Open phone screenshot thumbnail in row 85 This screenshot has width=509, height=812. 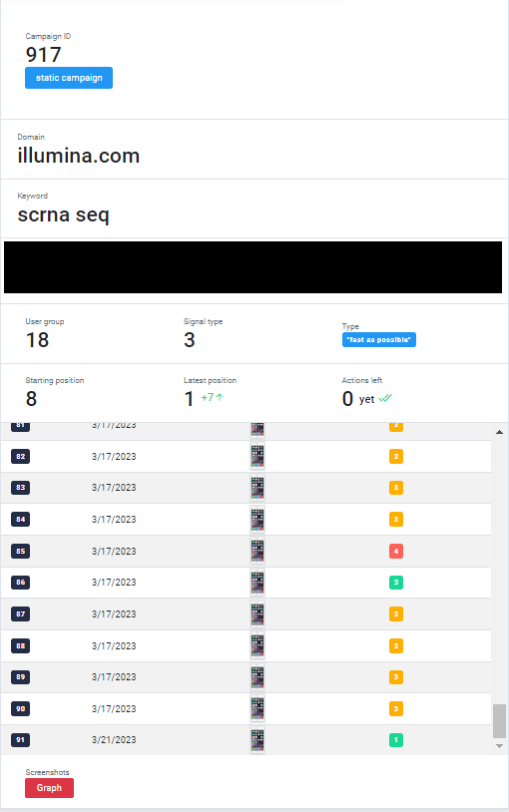pos(257,551)
